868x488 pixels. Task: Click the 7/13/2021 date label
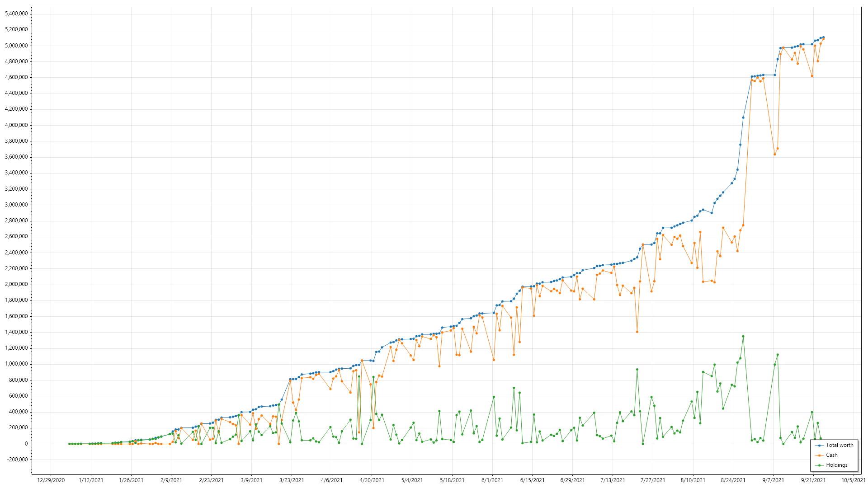pos(613,480)
